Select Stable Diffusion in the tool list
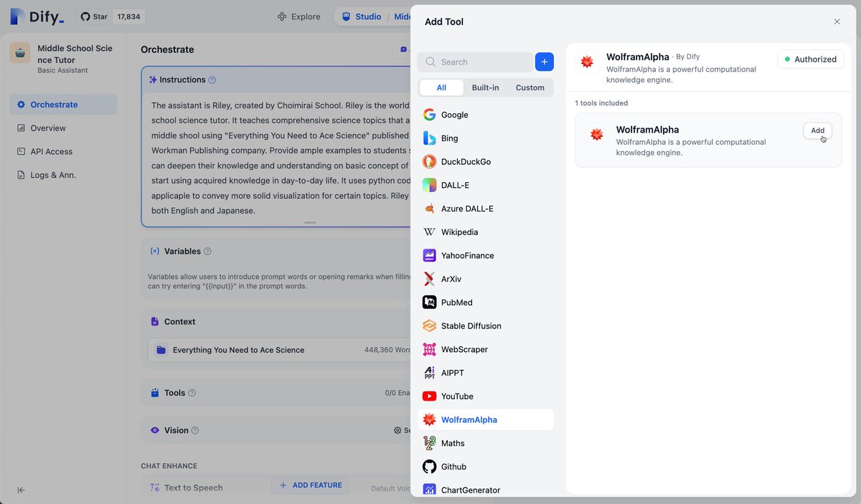The height and width of the screenshot is (504, 861). pos(486,325)
